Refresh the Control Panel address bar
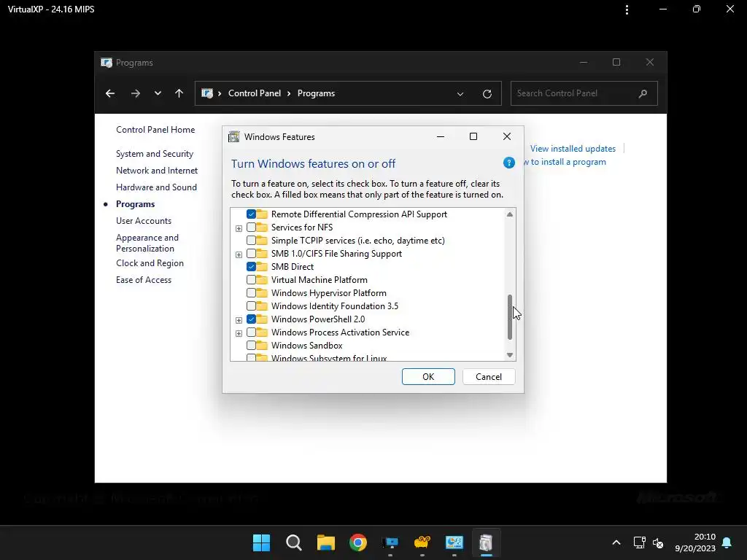Screen dimensions: 747x560 click(487, 94)
